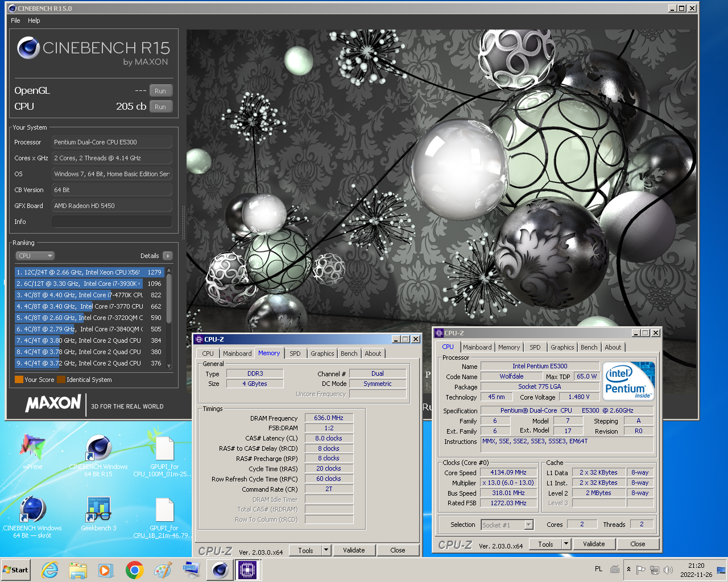
Task: Click DRAM Frequency value 636.0 MHz
Action: [x=329, y=418]
